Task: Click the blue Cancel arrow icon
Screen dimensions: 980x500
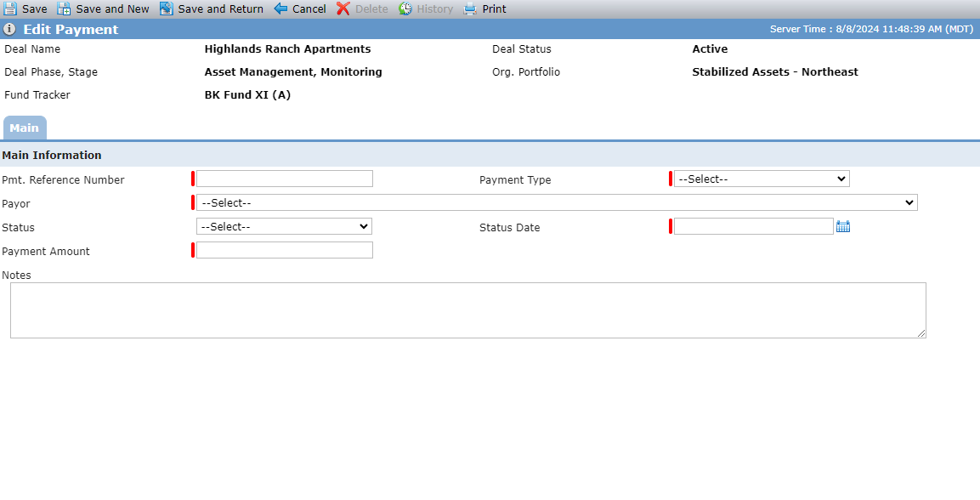Action: tap(280, 9)
